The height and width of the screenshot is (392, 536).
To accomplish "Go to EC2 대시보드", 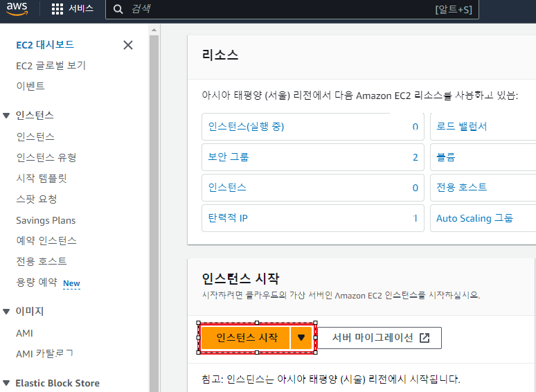I will tap(45, 45).
